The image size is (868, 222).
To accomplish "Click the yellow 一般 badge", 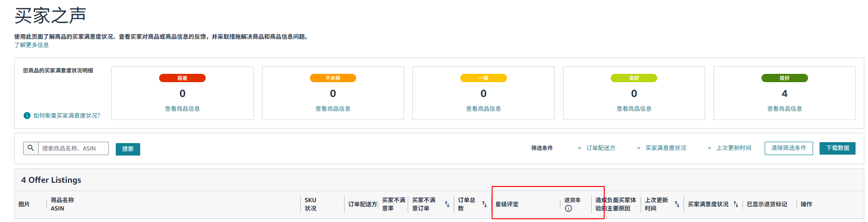I will (x=483, y=78).
